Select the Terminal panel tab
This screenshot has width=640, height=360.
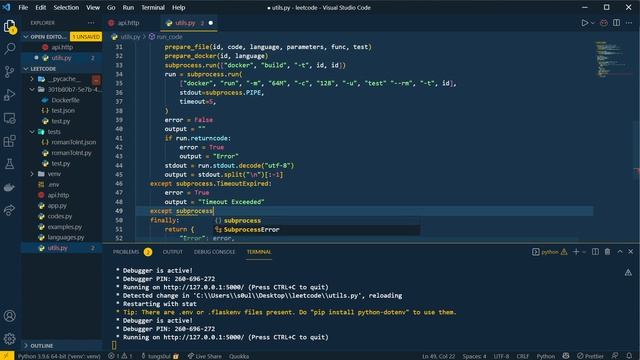coord(259,252)
